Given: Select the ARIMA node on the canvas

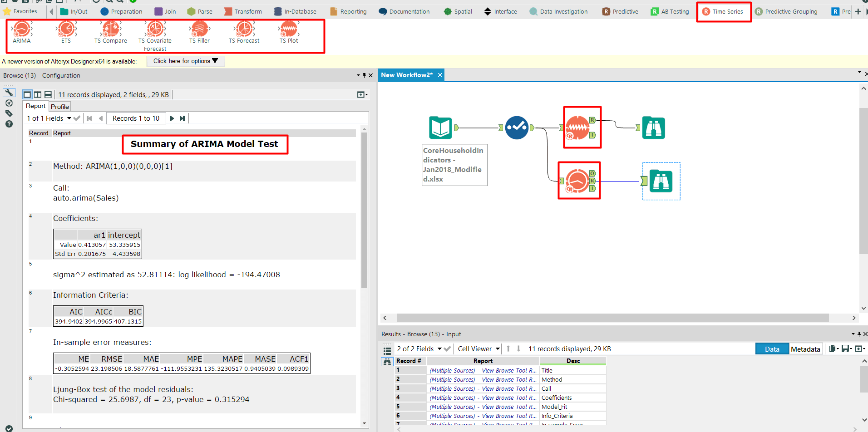Looking at the screenshot, I should pyautogui.click(x=577, y=181).
